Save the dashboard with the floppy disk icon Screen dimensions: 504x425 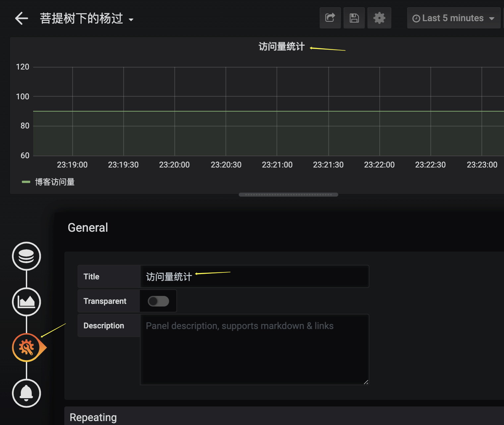[x=354, y=18]
